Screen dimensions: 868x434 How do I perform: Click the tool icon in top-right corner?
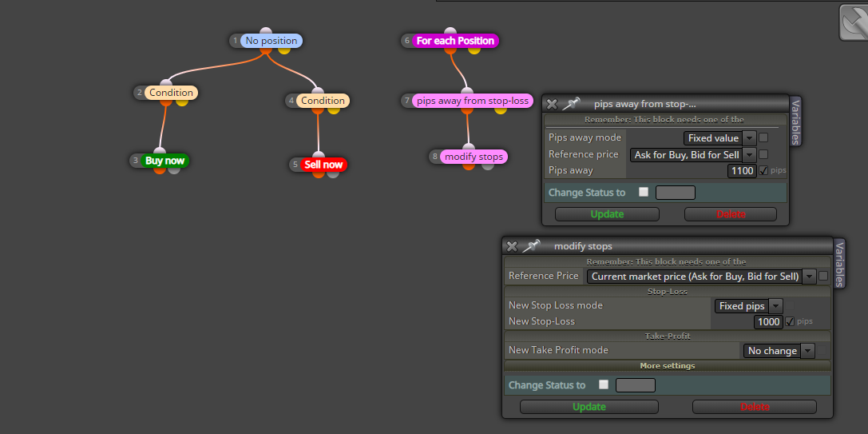point(854,22)
